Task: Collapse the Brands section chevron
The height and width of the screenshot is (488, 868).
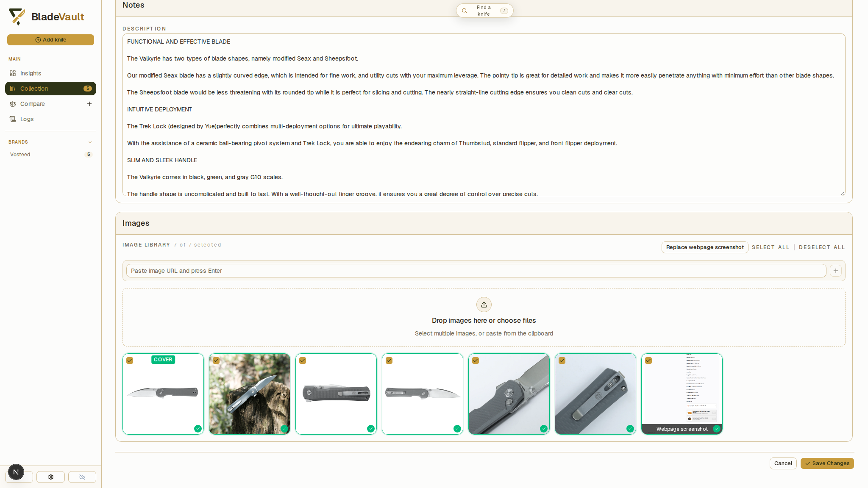Action: pos(90,142)
